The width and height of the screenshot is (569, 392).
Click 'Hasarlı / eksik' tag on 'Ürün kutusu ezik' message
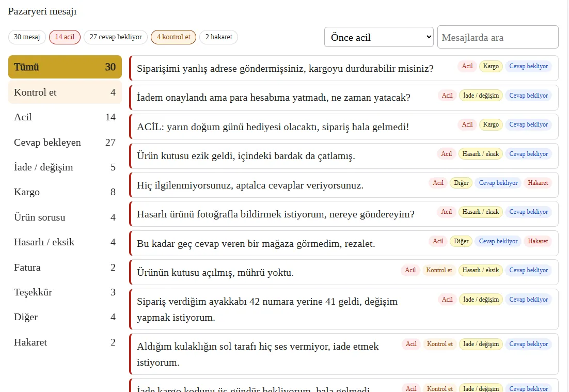coord(481,154)
